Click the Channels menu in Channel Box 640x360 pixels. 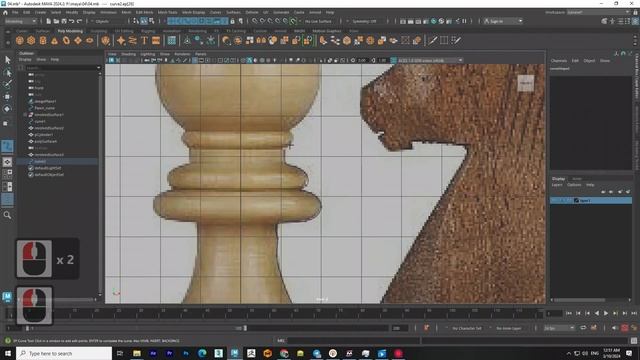click(x=559, y=60)
